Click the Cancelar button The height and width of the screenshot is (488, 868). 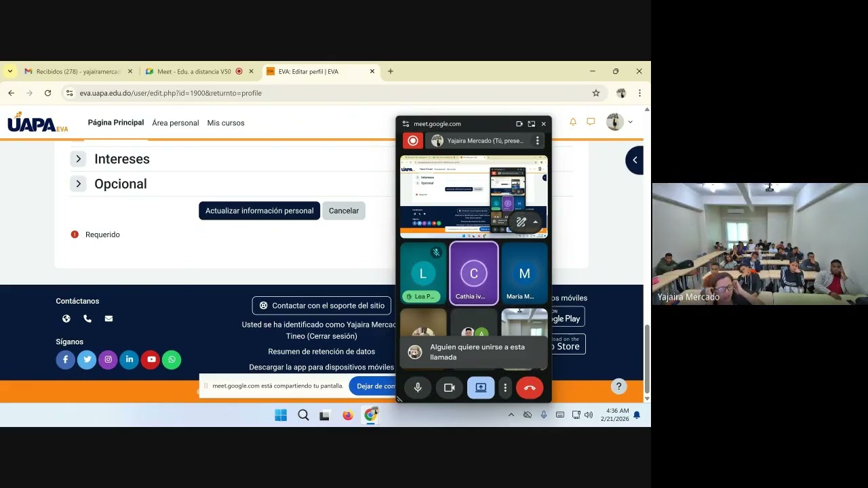click(344, 211)
